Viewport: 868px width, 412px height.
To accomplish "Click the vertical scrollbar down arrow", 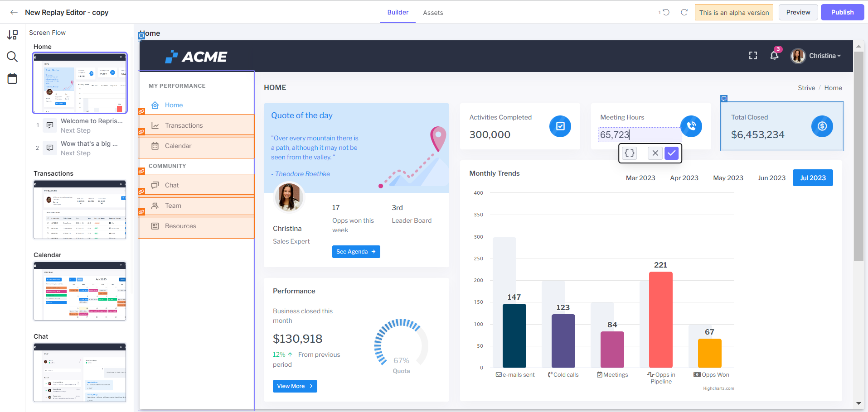I will click(x=858, y=403).
